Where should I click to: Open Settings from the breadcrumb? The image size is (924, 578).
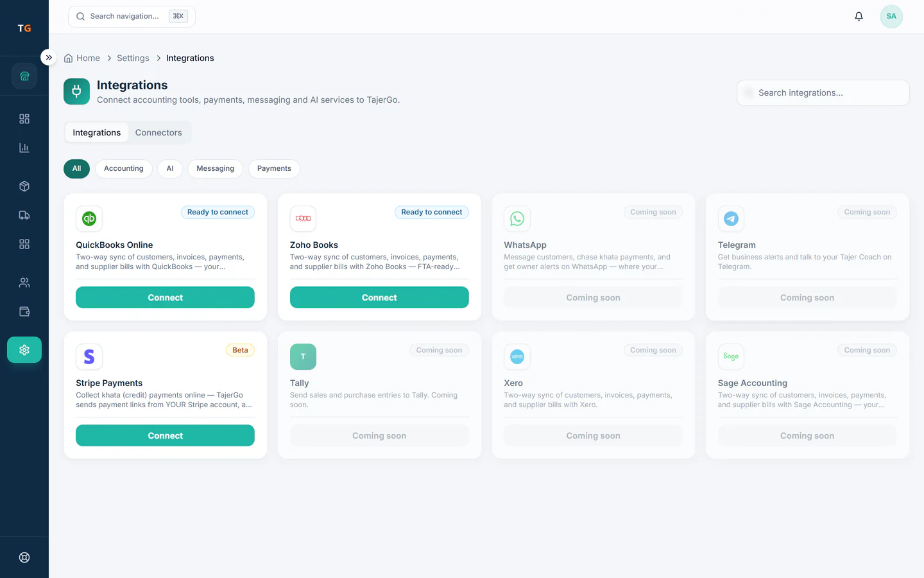[133, 58]
